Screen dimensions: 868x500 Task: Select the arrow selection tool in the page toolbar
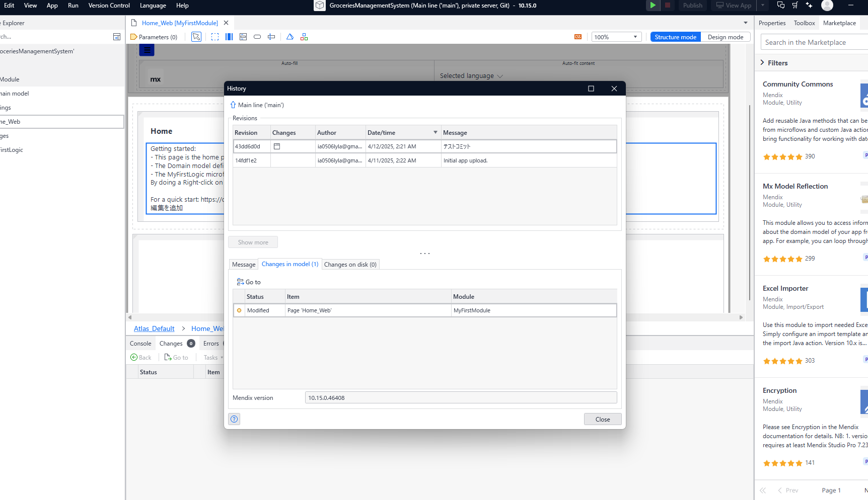point(196,36)
